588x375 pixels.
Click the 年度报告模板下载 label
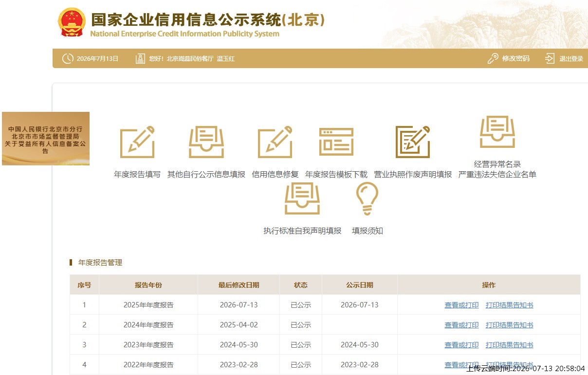click(336, 174)
